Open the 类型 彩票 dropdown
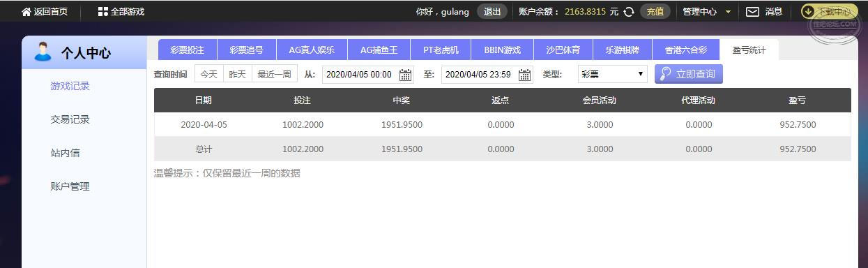 pos(613,74)
